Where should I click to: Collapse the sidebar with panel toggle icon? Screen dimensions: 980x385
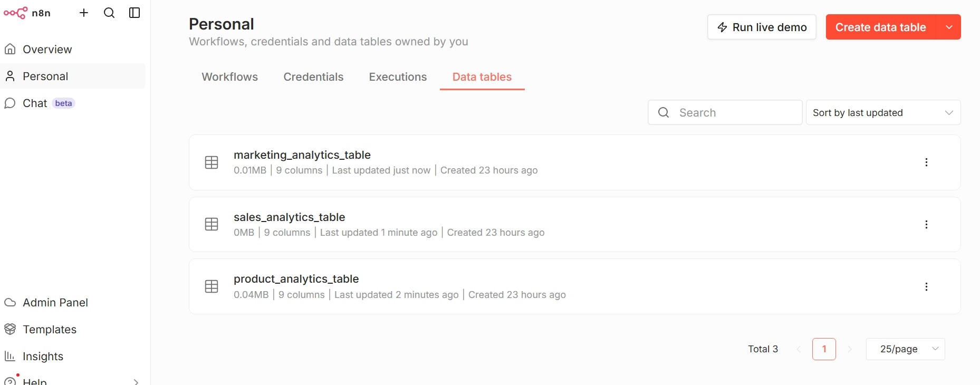tap(134, 13)
